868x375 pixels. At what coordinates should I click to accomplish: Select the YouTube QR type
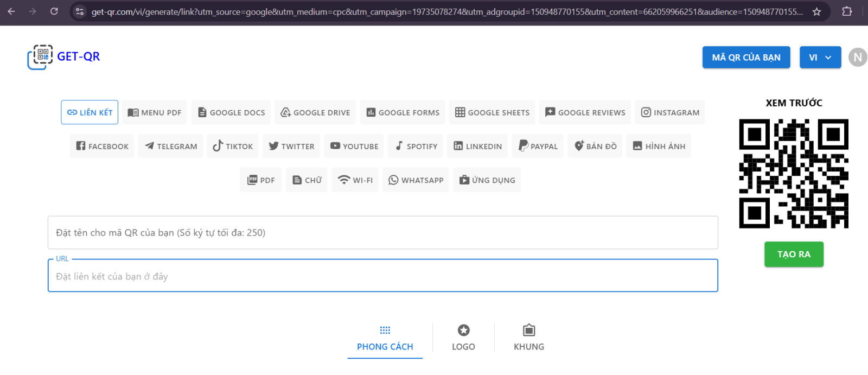[354, 146]
